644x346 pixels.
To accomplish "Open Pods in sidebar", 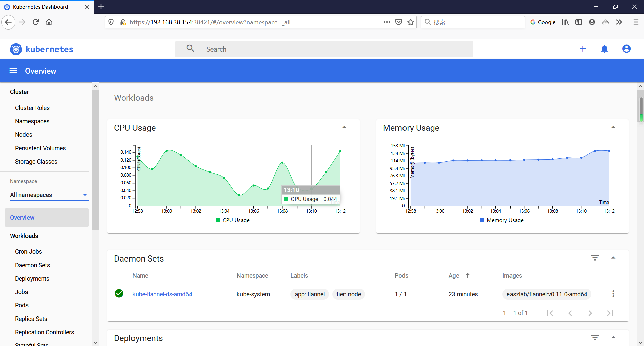I will click(22, 305).
